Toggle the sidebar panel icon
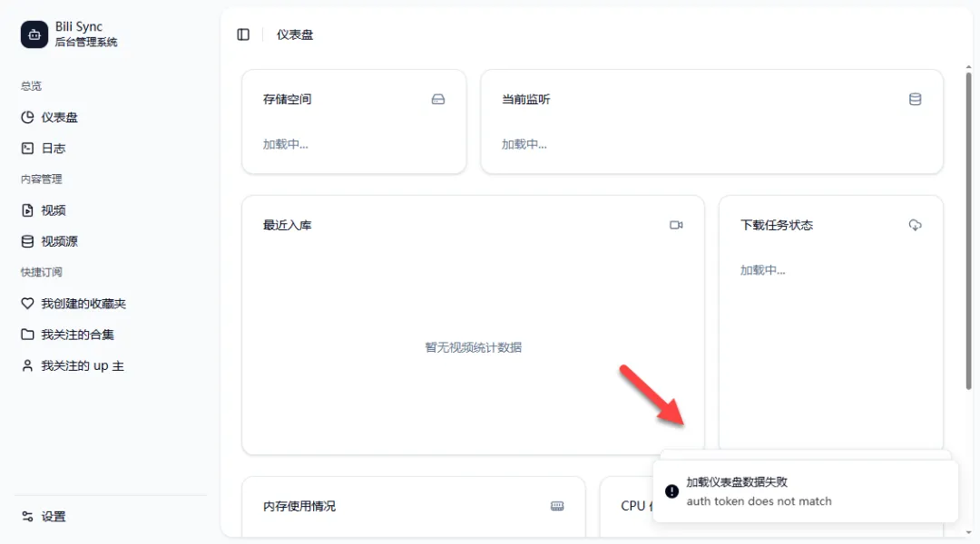Image resolution: width=980 pixels, height=544 pixels. [x=243, y=34]
